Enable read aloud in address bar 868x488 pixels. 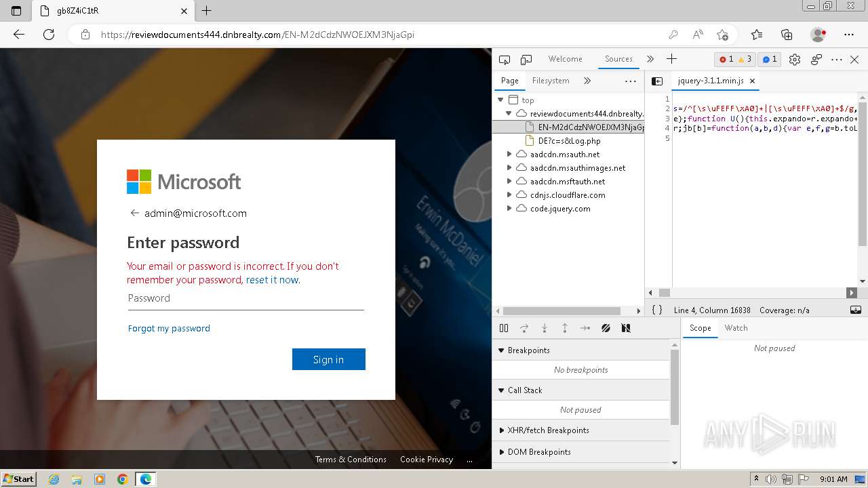click(698, 35)
